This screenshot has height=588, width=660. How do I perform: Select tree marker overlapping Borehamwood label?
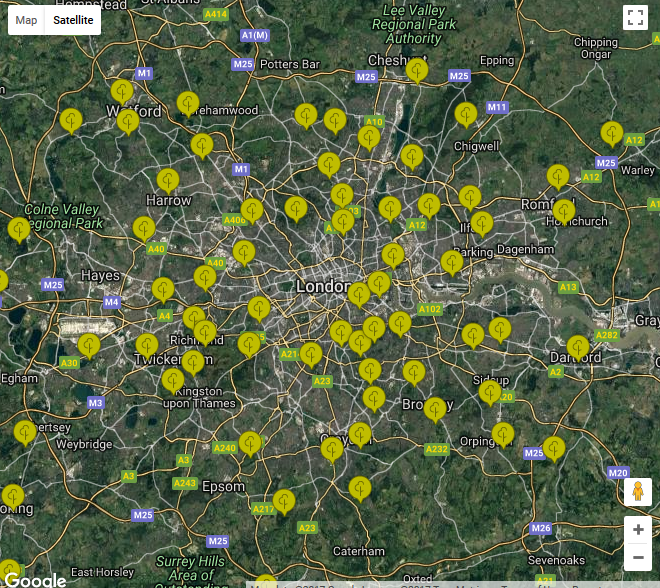click(188, 104)
